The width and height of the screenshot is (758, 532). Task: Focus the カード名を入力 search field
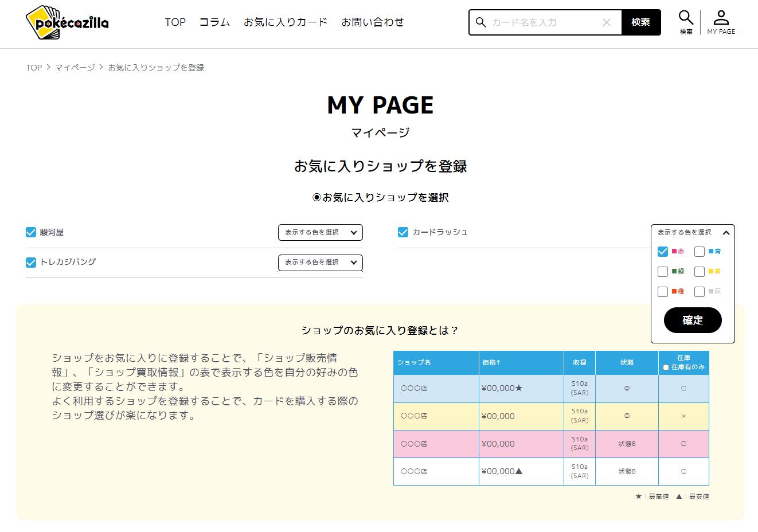(545, 22)
